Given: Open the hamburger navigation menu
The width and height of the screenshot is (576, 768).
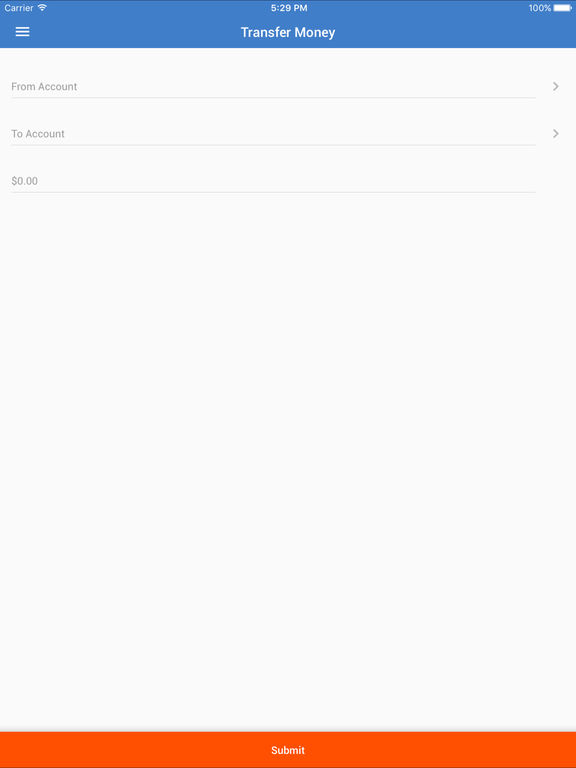Looking at the screenshot, I should click(x=23, y=32).
